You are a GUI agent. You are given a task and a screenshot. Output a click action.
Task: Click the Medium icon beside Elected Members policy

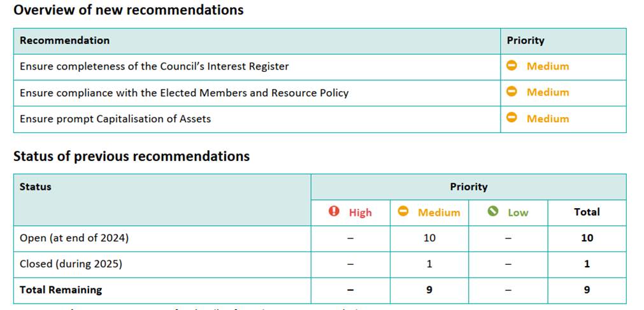pos(512,91)
